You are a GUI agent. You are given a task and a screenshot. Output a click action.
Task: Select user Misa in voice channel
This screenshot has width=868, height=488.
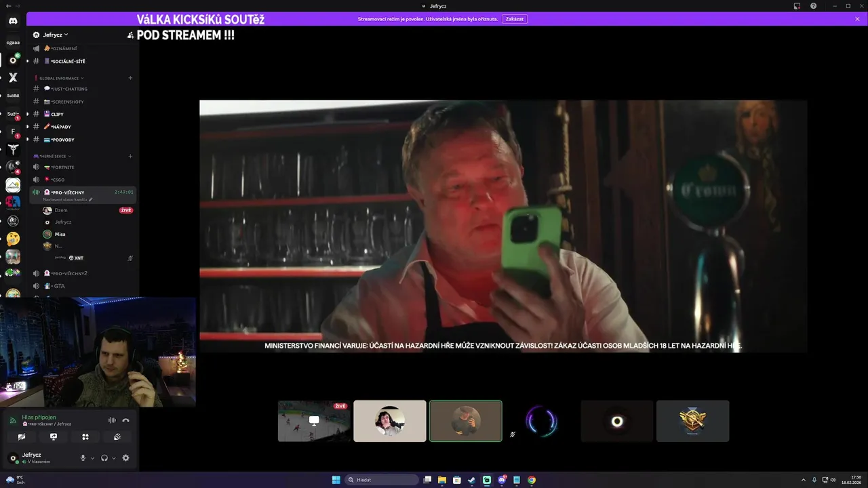click(60, 235)
